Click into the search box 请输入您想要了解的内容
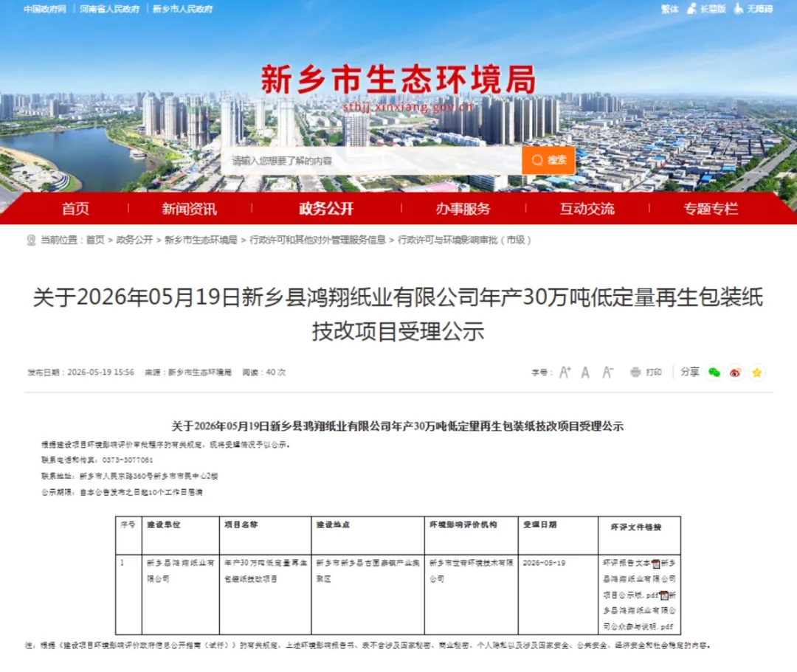 [371, 161]
